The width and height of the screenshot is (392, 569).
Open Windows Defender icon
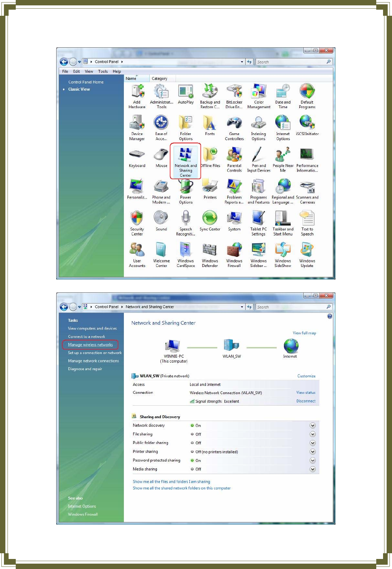click(x=210, y=255)
